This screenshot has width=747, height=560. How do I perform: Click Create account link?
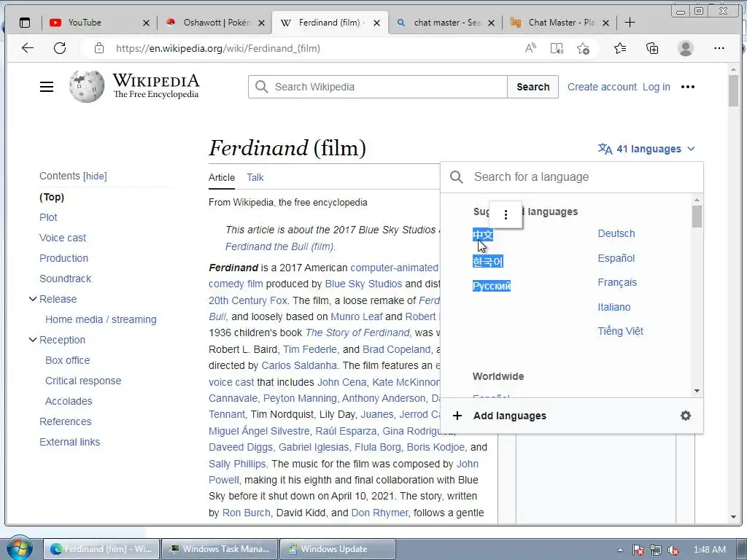coord(602,87)
